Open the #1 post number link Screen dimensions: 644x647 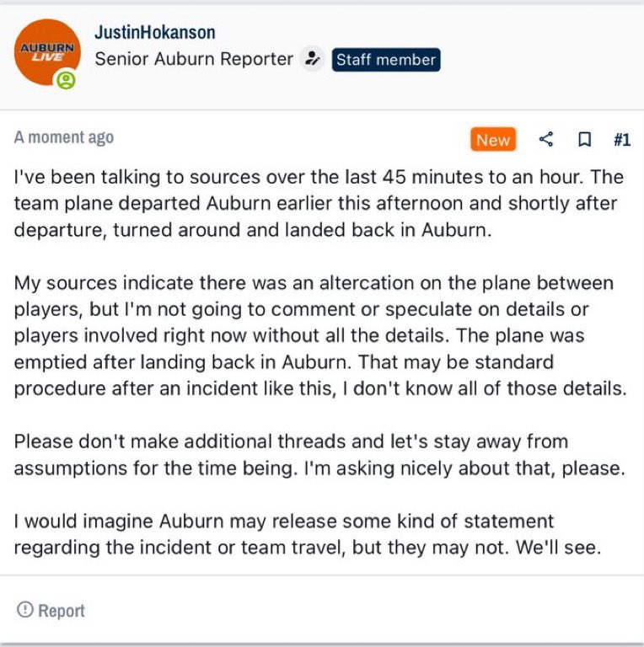[622, 140]
